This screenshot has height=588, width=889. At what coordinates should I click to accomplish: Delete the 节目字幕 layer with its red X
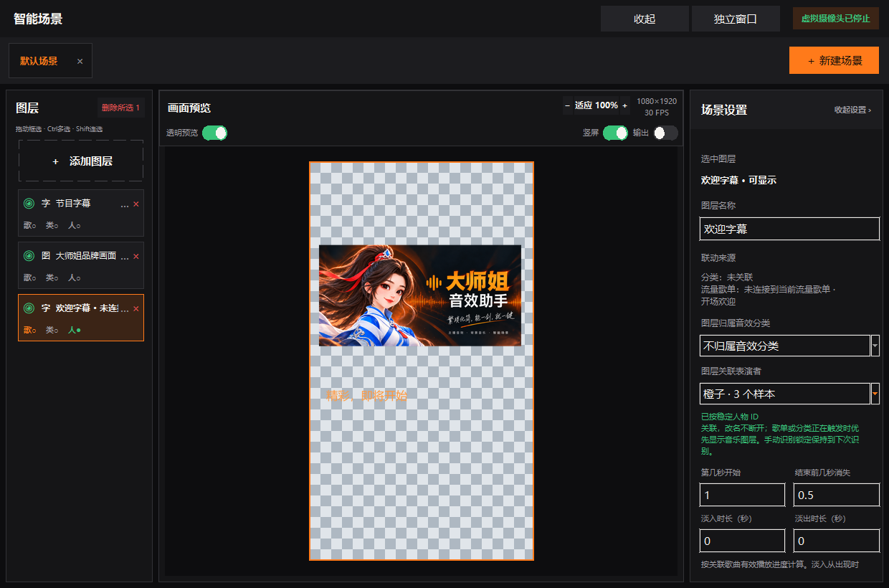(x=136, y=204)
